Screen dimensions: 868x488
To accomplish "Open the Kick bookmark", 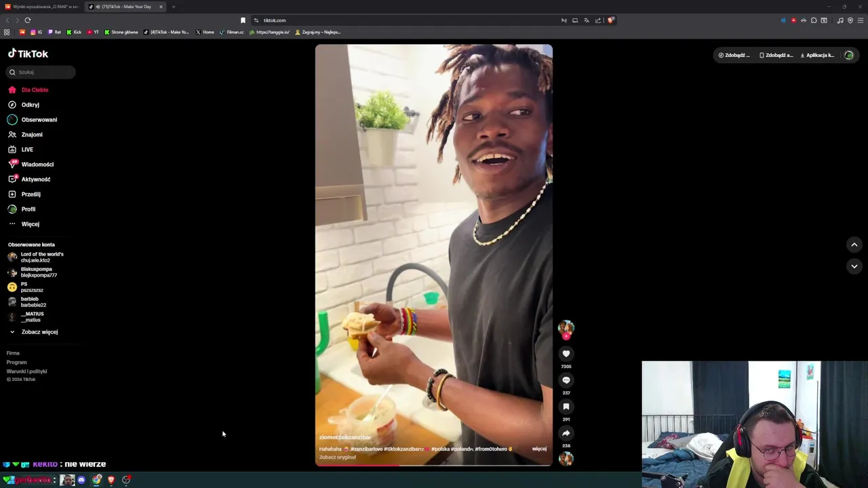I will point(74,32).
